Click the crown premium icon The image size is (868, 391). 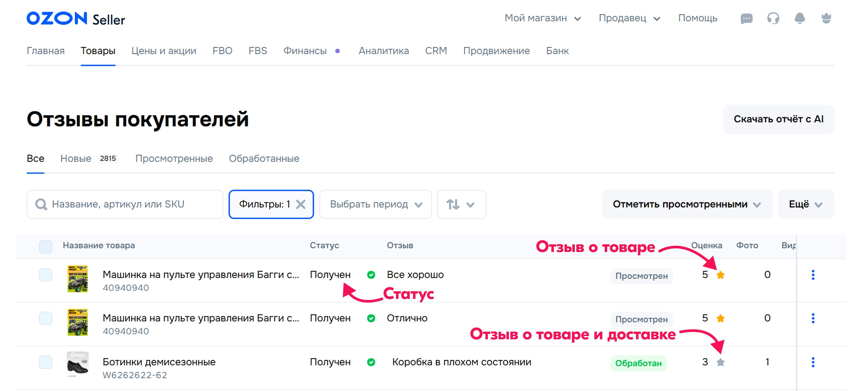(x=826, y=18)
